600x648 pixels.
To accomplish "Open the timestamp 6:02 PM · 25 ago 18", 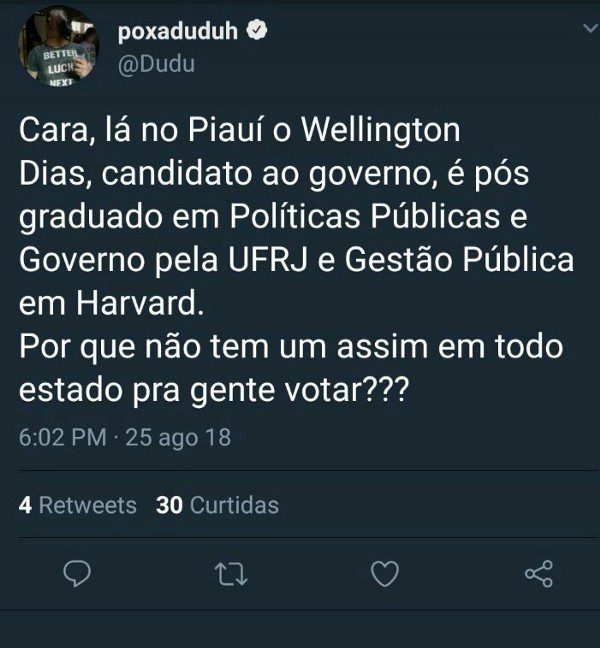I will 125,437.
